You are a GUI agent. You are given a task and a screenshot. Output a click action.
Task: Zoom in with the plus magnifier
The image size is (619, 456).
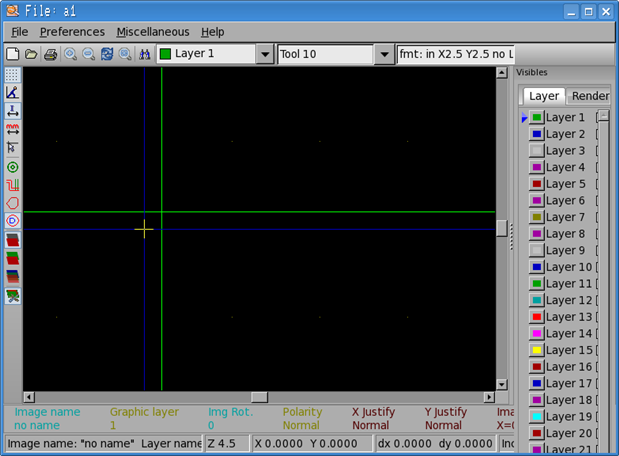pos(70,54)
